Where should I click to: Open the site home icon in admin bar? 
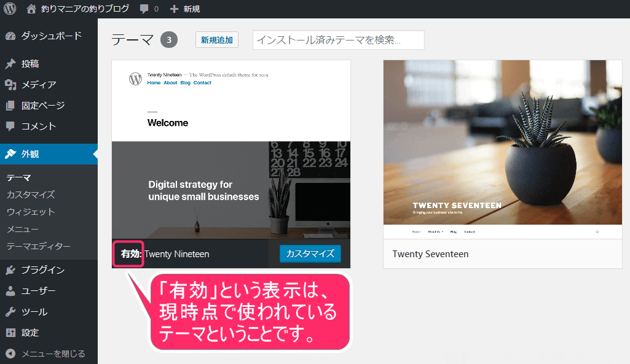click(31, 9)
